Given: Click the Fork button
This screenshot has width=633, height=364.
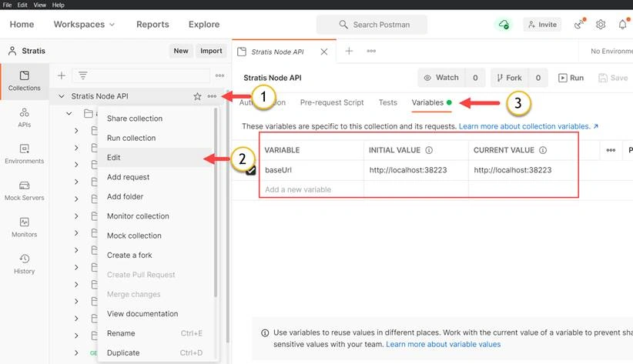Looking at the screenshot, I should coord(509,78).
